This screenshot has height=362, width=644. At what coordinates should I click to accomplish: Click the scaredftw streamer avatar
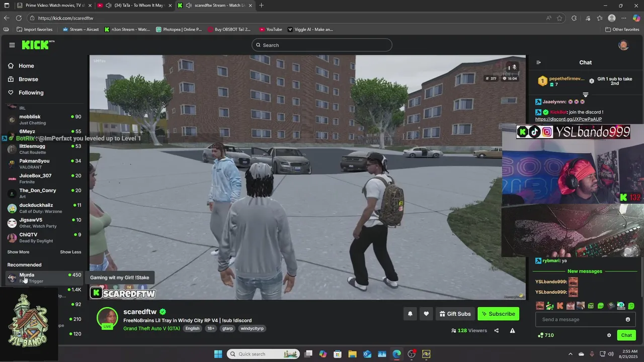[107, 318]
